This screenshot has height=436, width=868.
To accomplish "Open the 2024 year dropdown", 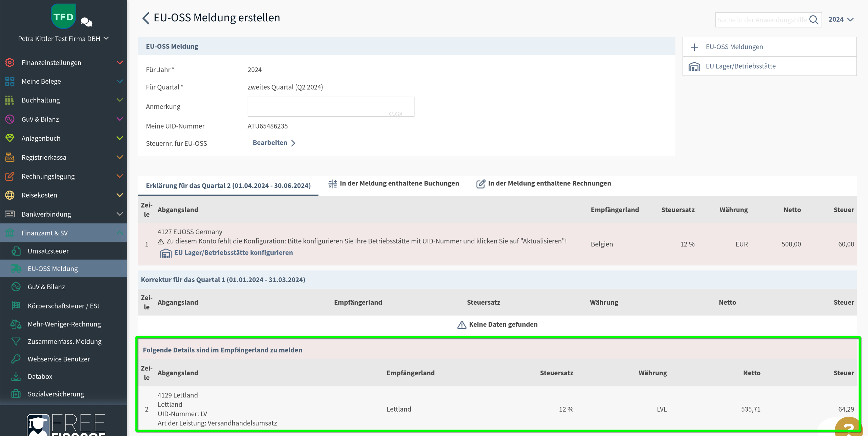I will pos(841,20).
